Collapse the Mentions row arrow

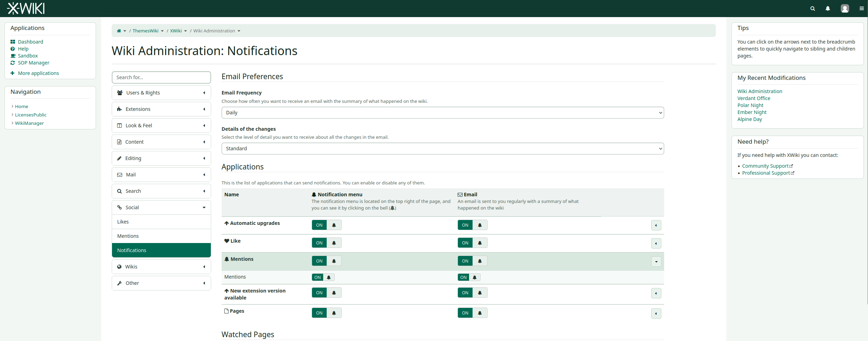click(x=656, y=262)
